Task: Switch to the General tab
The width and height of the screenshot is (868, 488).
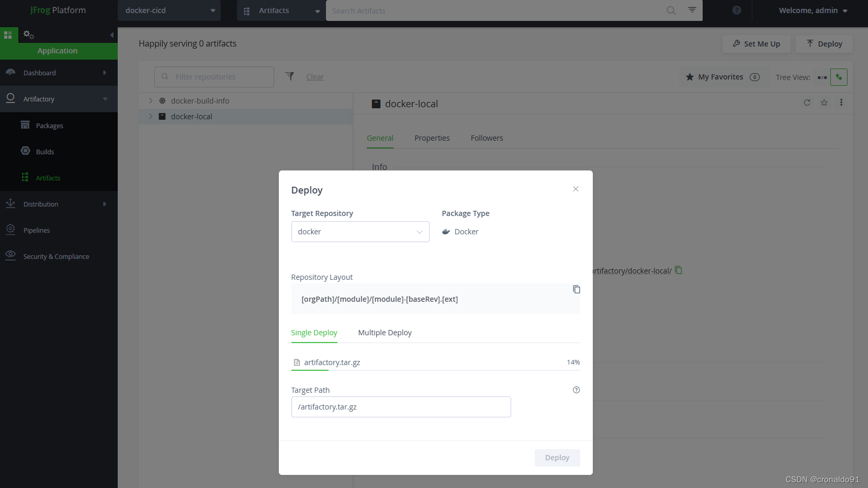Action: coord(380,138)
